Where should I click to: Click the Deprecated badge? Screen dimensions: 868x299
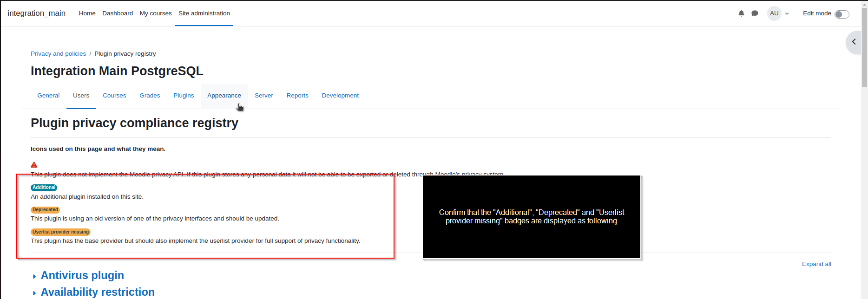(x=45, y=210)
